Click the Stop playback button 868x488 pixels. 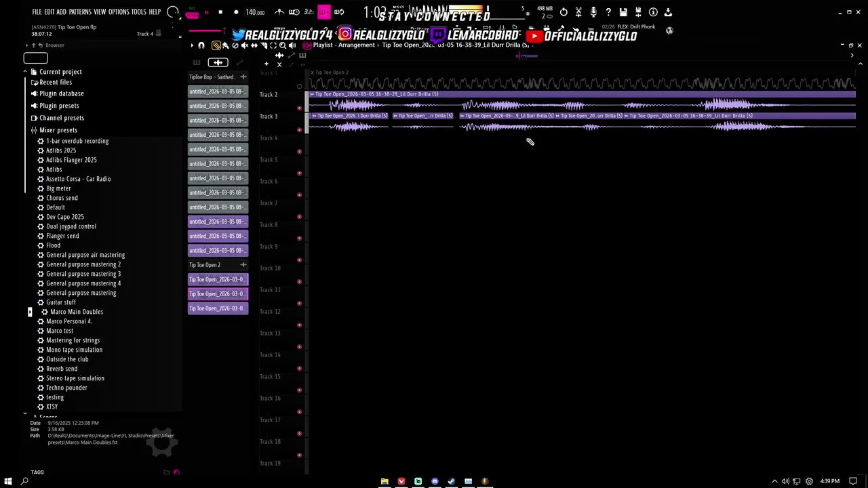pyautogui.click(x=220, y=12)
